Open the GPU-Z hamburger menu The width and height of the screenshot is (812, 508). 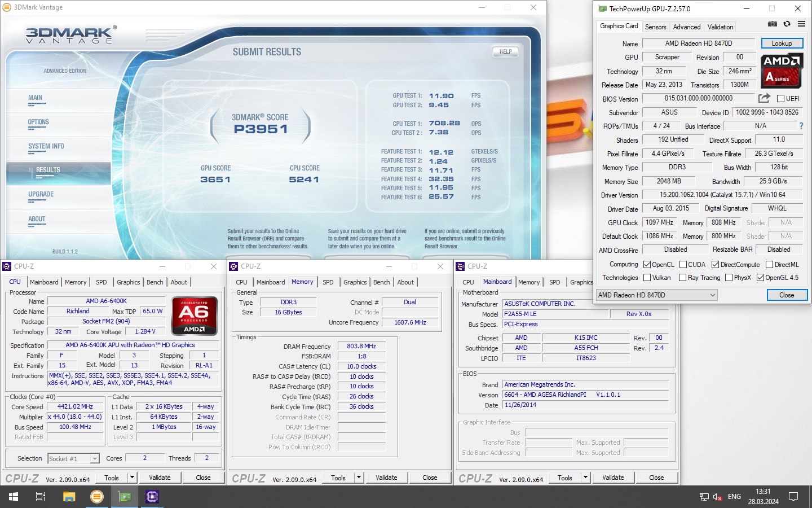[801, 24]
